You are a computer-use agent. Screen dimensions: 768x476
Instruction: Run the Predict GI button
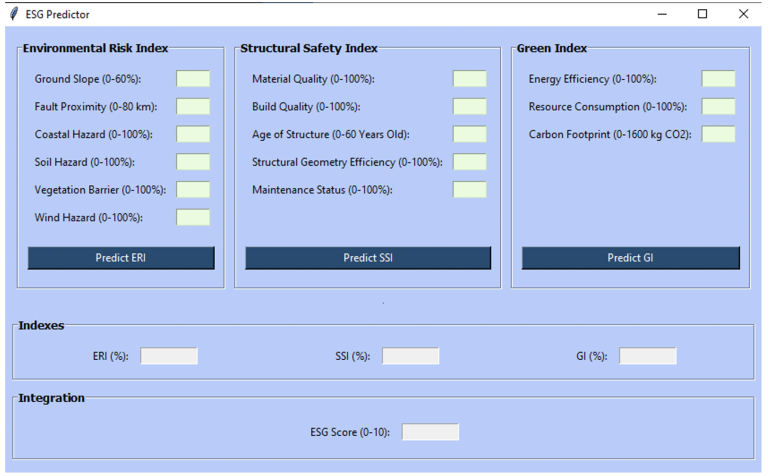click(x=630, y=258)
